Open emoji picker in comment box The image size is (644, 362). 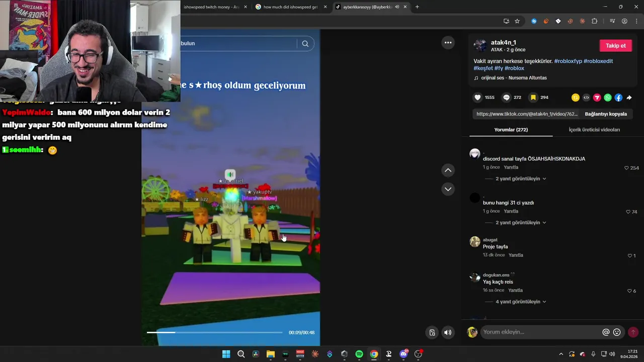pyautogui.click(x=617, y=332)
